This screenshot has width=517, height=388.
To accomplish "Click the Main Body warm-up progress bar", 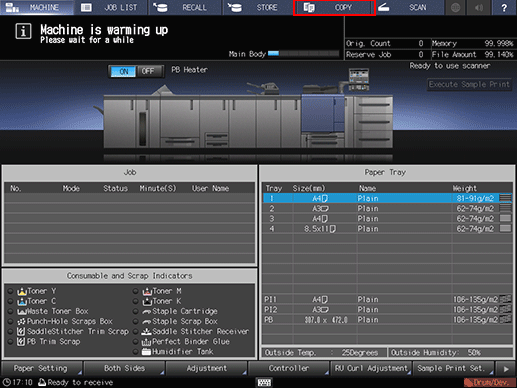I will pyautogui.click(x=303, y=54).
